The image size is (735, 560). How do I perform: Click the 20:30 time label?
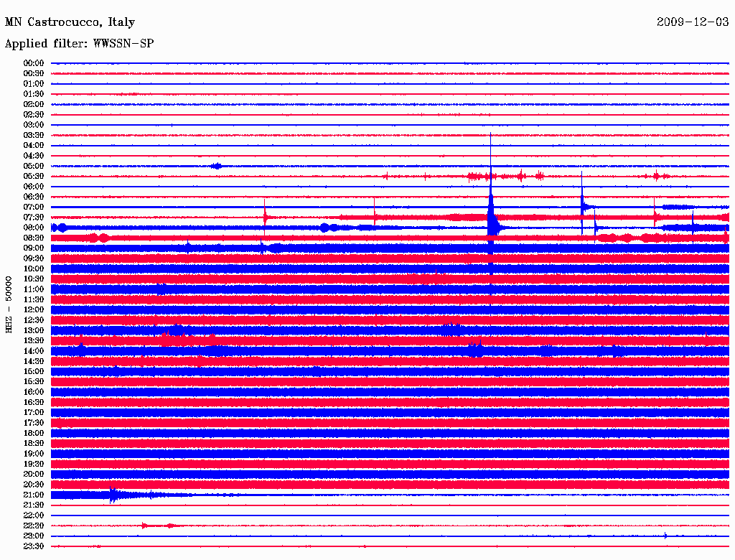[34, 485]
